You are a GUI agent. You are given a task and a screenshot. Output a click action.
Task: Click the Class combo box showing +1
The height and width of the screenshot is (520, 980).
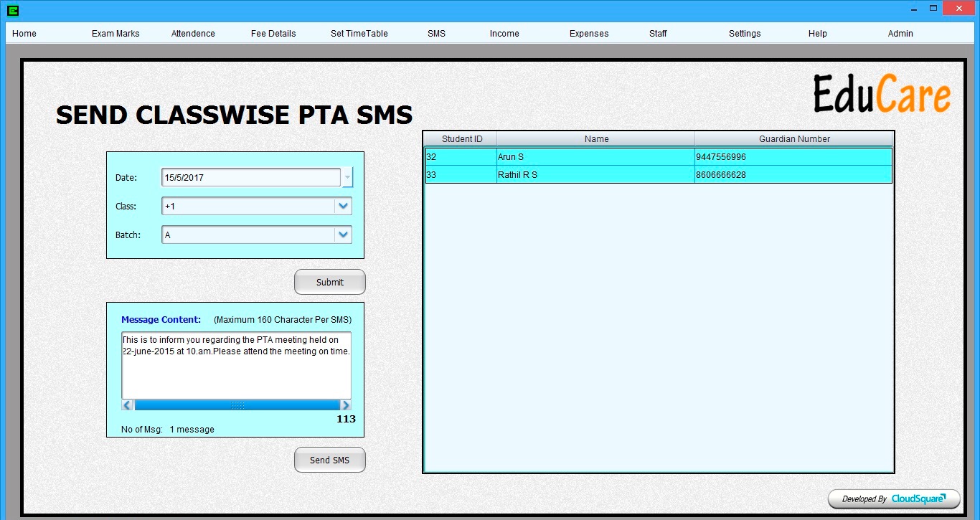257,207
